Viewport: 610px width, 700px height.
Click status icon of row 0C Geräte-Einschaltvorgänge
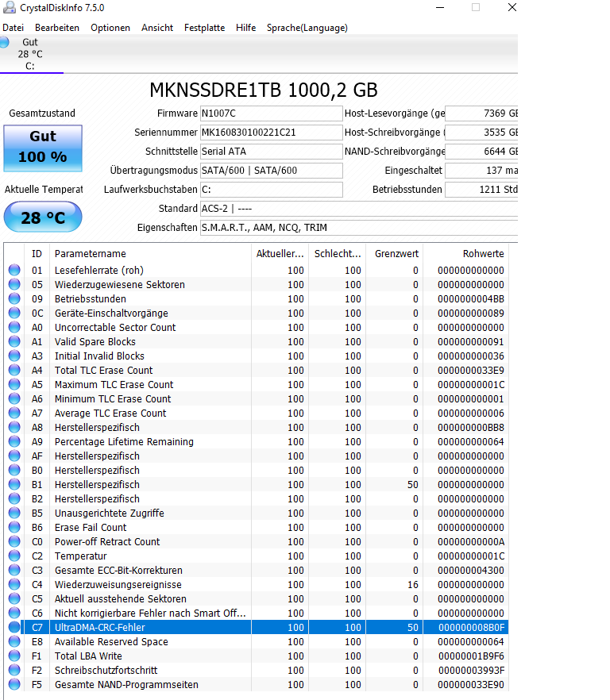(14, 313)
